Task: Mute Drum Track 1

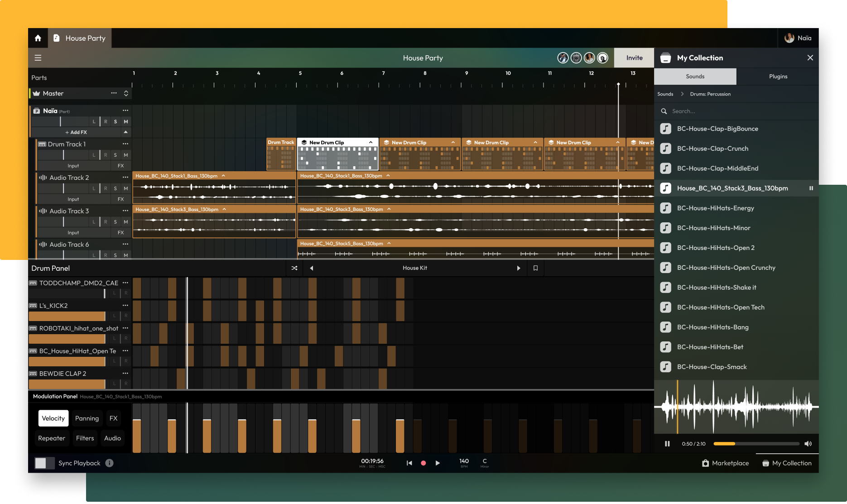Action: coord(126,155)
